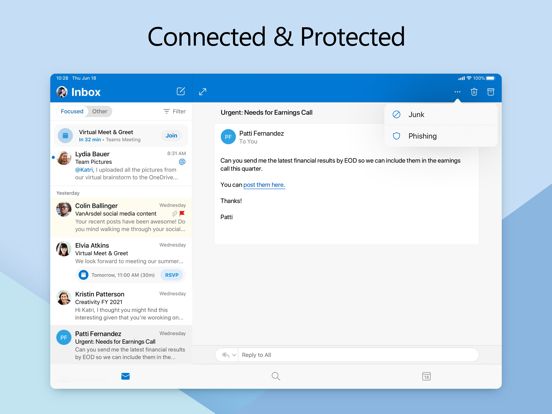Delete the email with trash icon

tap(474, 92)
